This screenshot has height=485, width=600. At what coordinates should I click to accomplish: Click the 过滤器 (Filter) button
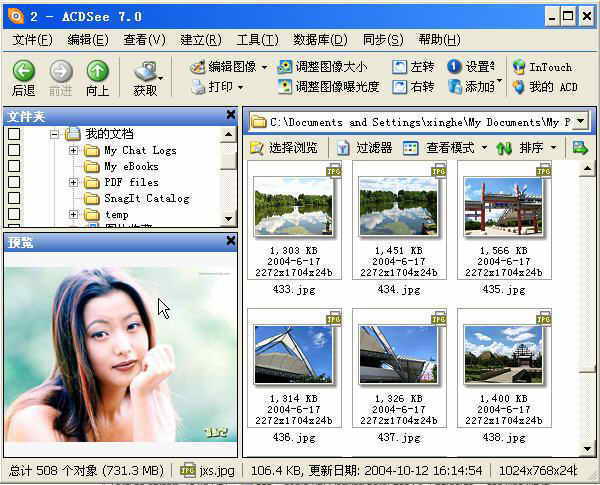(365, 148)
